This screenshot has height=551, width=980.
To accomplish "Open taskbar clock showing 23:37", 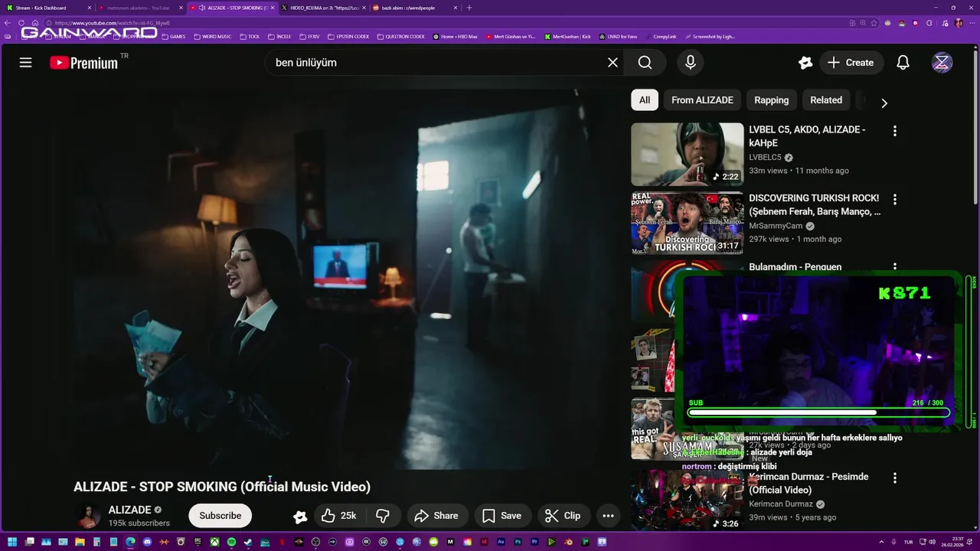I will pyautogui.click(x=954, y=542).
